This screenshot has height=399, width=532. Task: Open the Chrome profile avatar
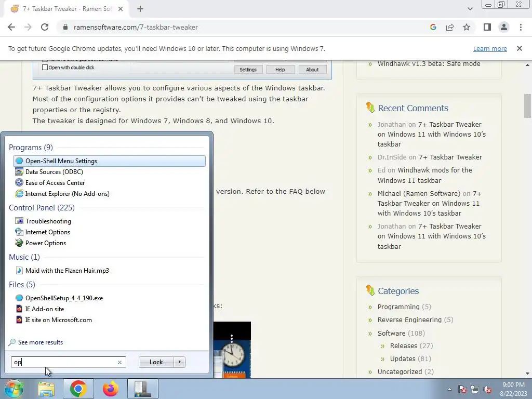point(504,27)
